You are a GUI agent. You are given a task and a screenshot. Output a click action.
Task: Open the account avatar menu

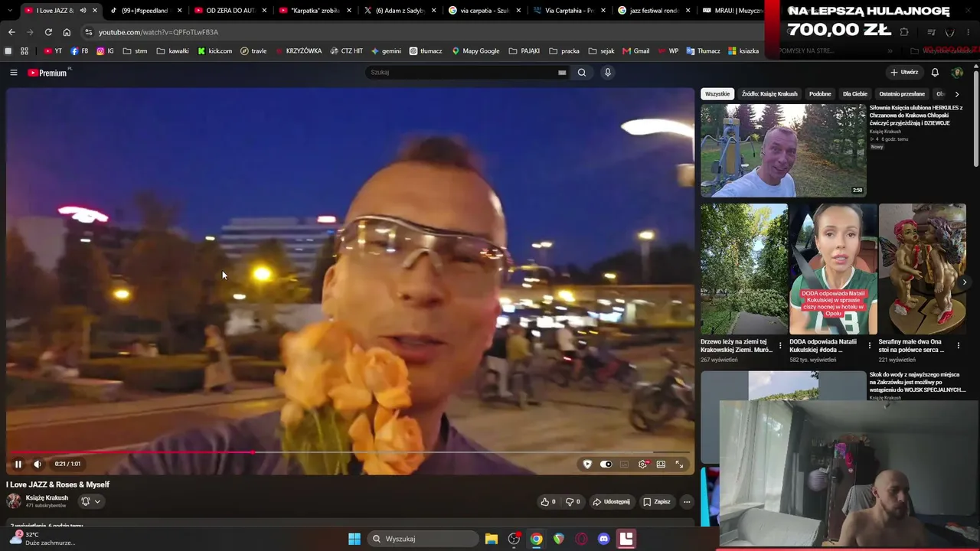(x=957, y=73)
